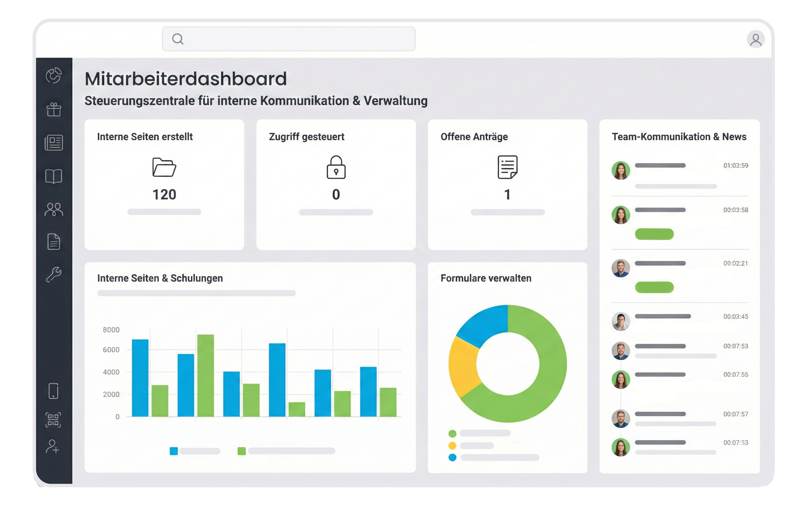
Task: Open the Zugriff gesteuert lock card
Action: (x=336, y=185)
